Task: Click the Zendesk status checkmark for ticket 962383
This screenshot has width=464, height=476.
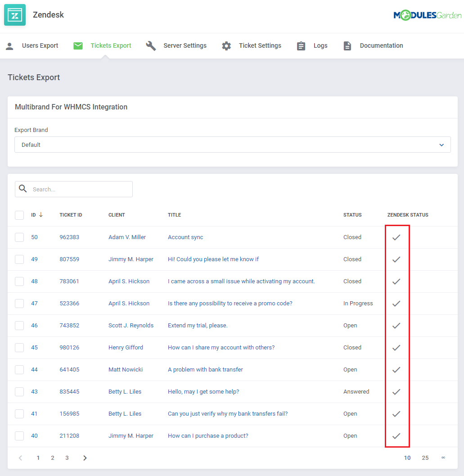Action: pyautogui.click(x=396, y=237)
